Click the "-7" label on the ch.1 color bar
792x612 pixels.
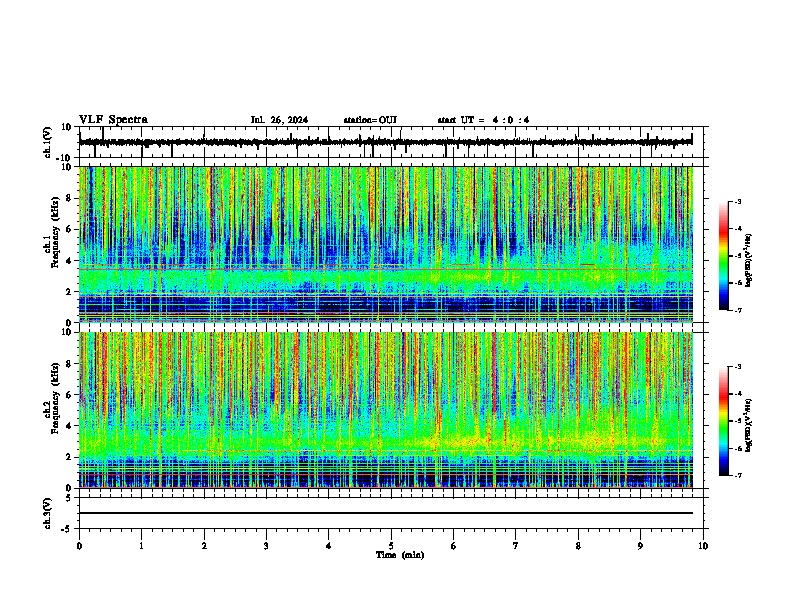[738, 310]
